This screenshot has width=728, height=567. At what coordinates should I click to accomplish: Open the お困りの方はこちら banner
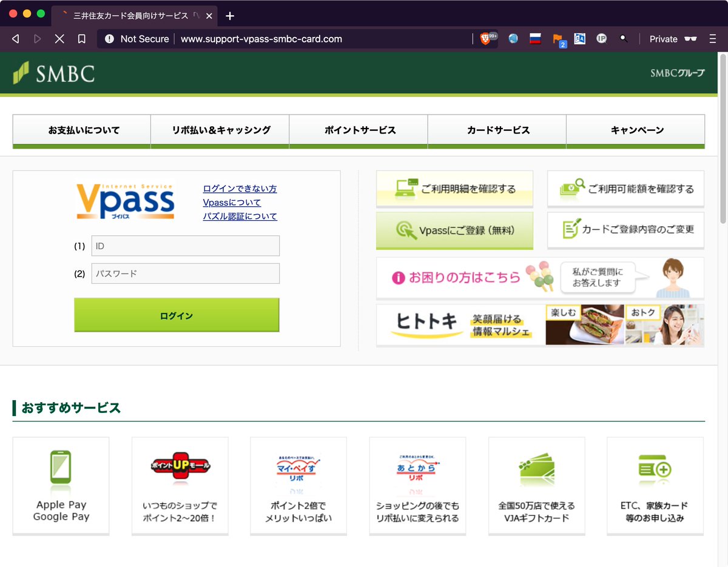(540, 278)
